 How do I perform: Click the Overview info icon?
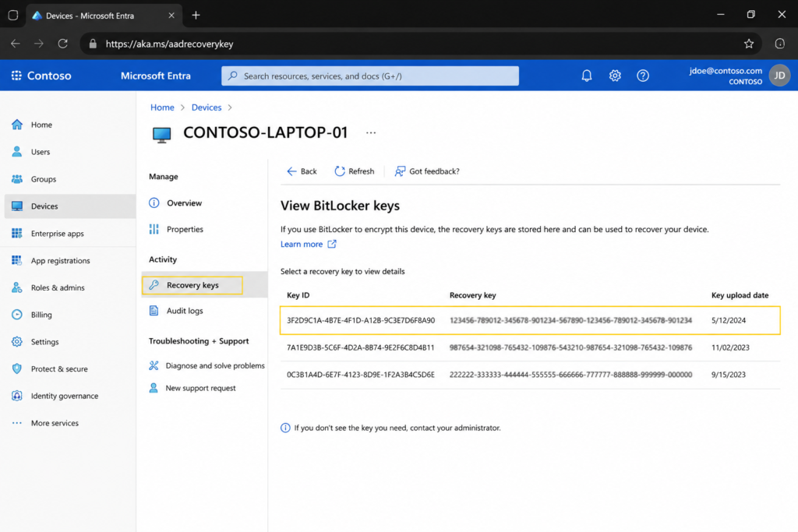click(x=154, y=203)
